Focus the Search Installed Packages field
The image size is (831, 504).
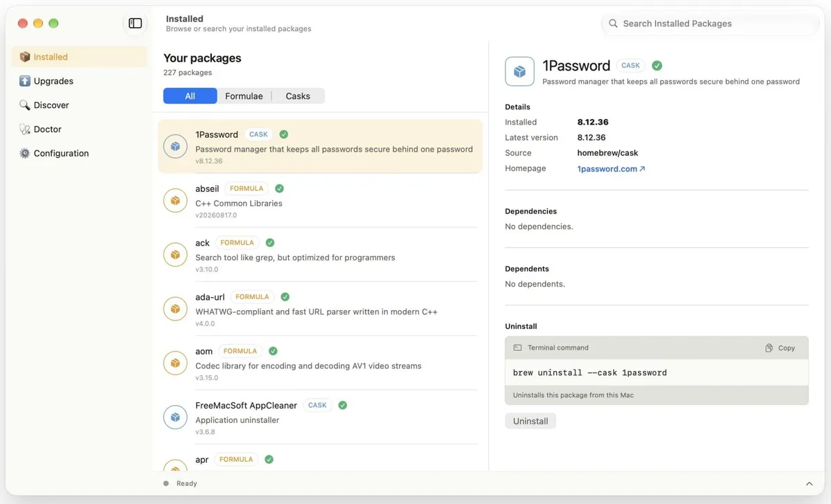tap(711, 24)
